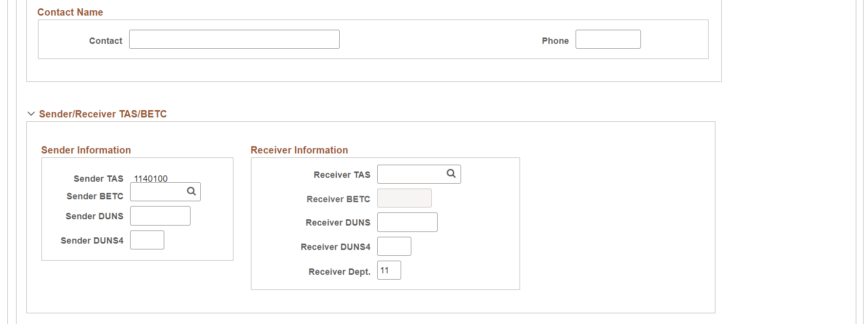Click into the Sender DUNS4 field
The width and height of the screenshot is (868, 324).
pyautogui.click(x=147, y=240)
